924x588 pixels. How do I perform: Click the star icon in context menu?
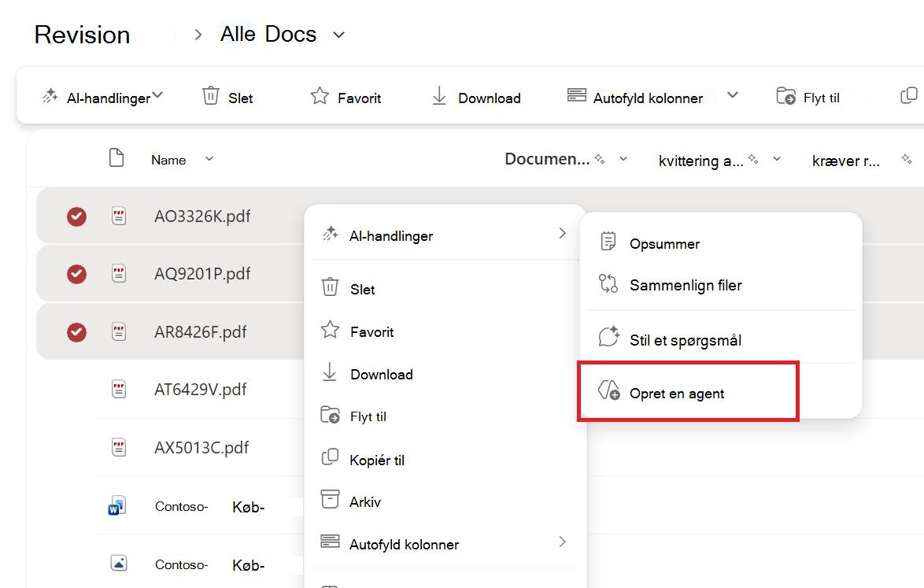coord(330,329)
